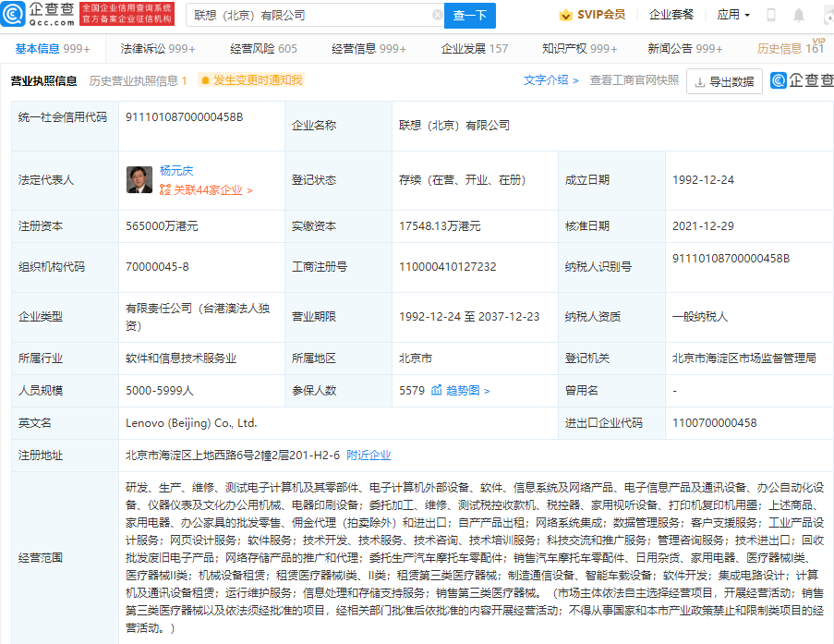
Task: Open the notifications bell icon
Action: tap(798, 15)
